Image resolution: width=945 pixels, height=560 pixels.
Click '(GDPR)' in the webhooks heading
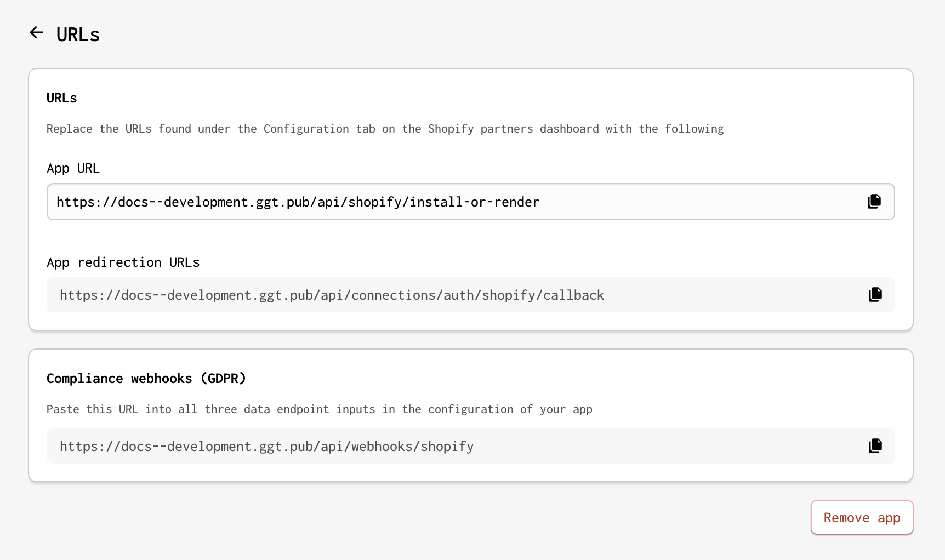coord(223,379)
